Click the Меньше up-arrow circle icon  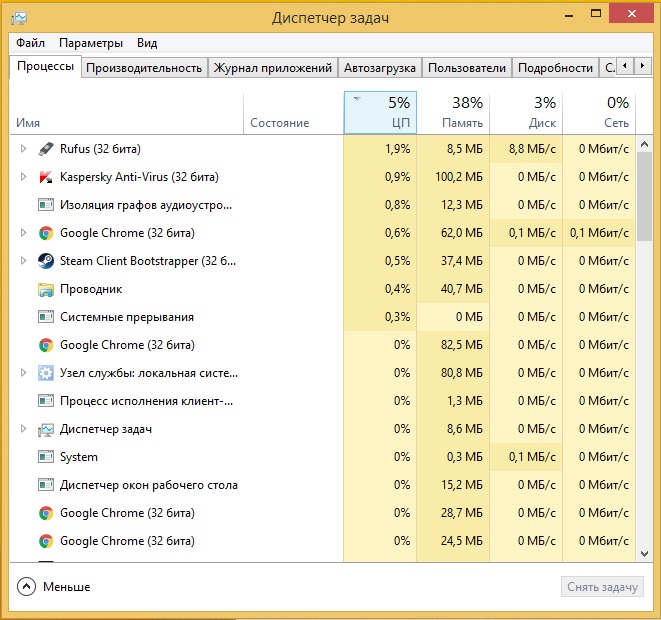click(27, 587)
